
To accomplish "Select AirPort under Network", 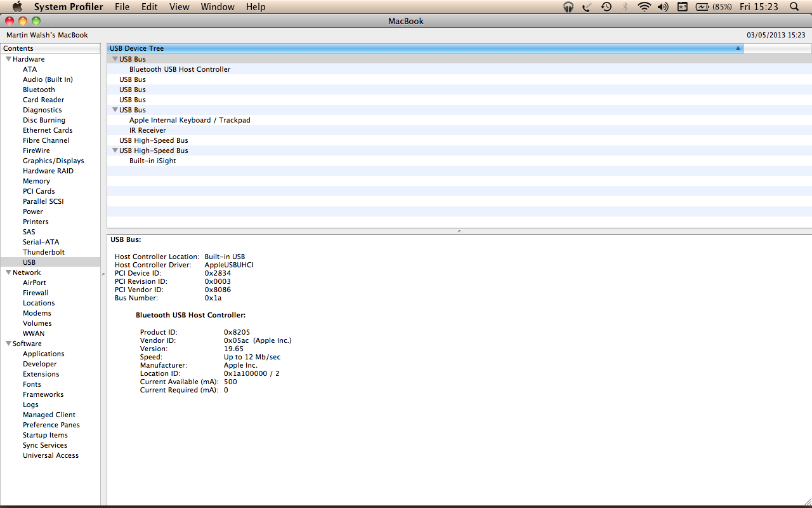I will click(x=34, y=283).
